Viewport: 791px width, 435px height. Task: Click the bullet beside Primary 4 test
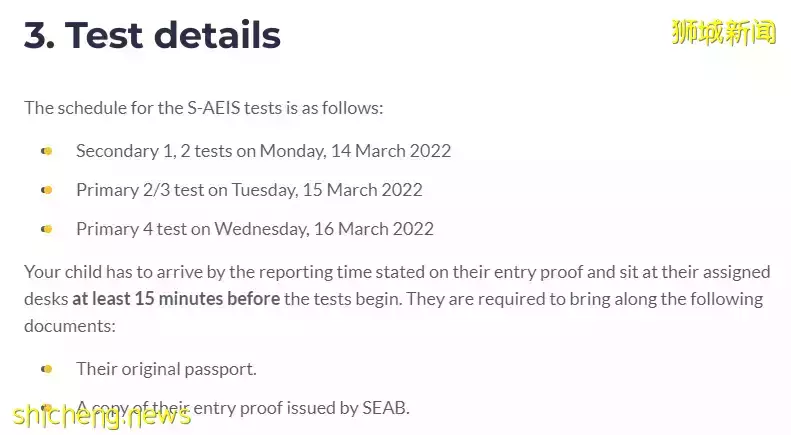(47, 229)
